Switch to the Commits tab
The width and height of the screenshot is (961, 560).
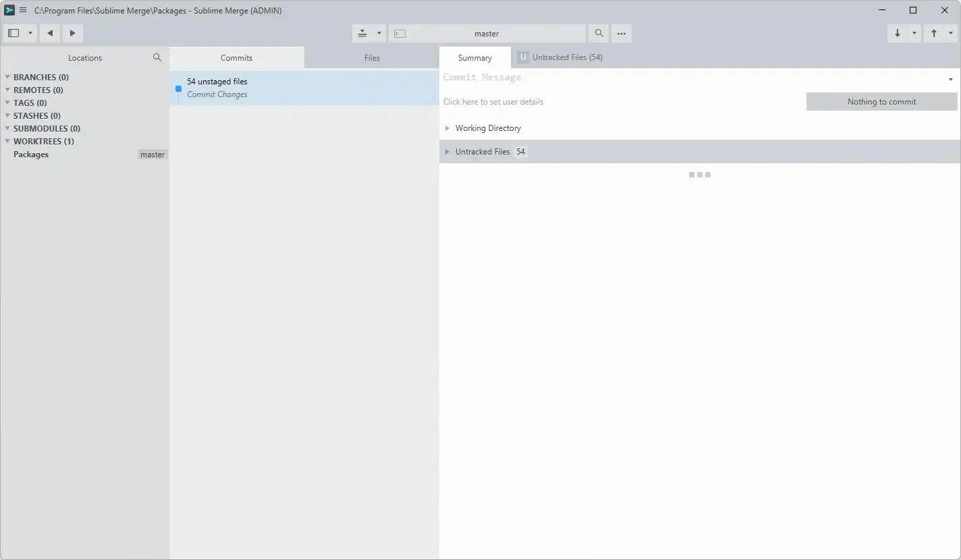(236, 58)
